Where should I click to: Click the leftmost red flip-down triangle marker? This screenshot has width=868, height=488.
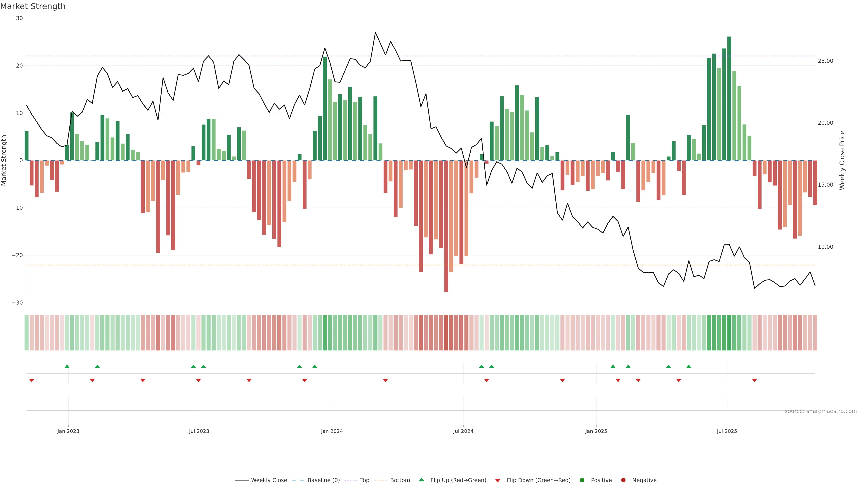tap(32, 380)
